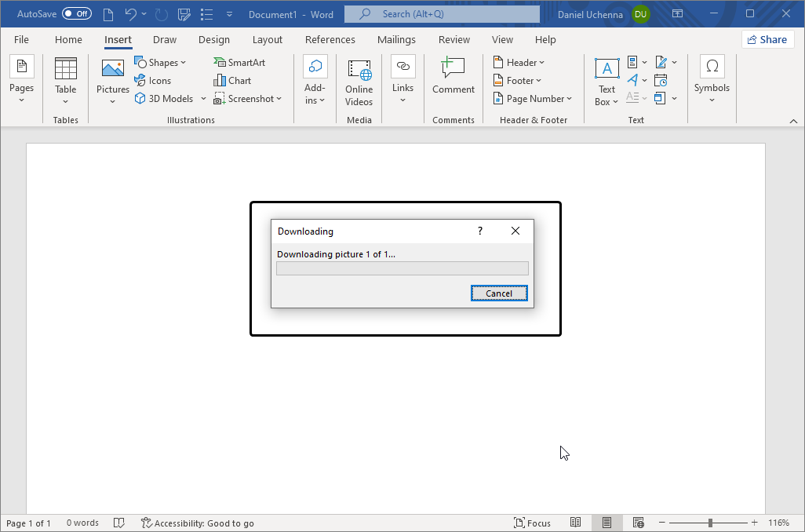The height and width of the screenshot is (532, 805).
Task: Insert a Chart from the ribbon
Action: (232, 81)
